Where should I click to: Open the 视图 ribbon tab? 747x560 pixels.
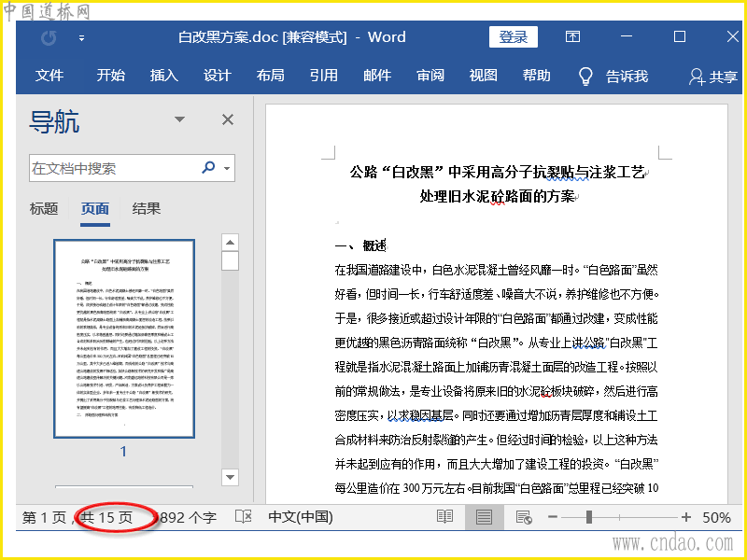(x=483, y=76)
